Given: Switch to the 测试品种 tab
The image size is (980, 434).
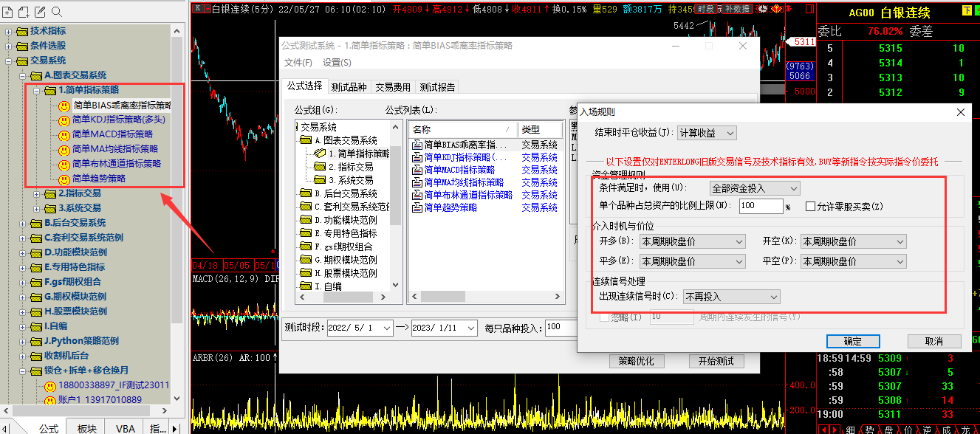Looking at the screenshot, I should tap(349, 87).
